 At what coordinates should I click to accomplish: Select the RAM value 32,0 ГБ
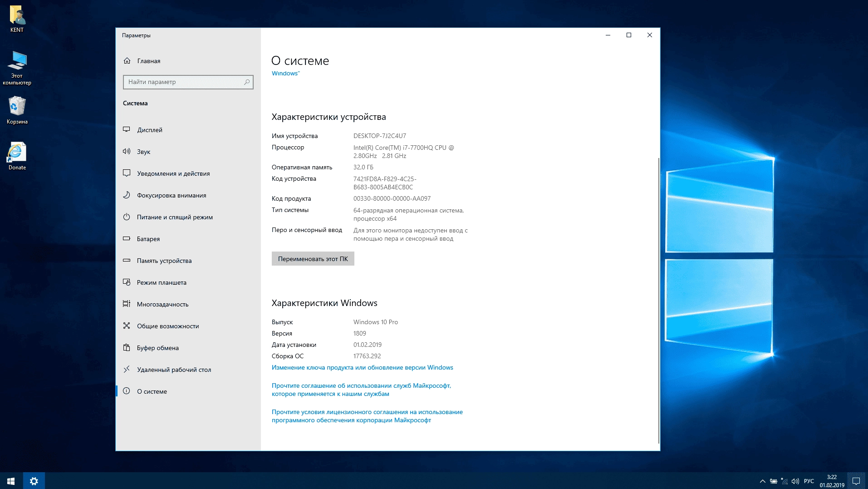pos(363,167)
